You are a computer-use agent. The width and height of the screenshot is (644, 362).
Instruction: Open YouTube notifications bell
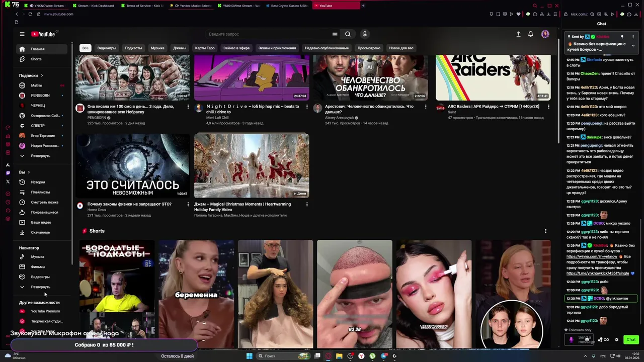pyautogui.click(x=530, y=34)
